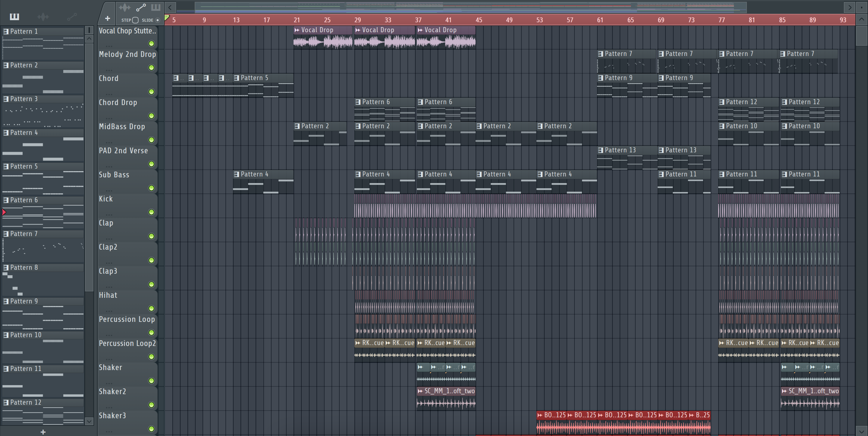Viewport: 868px width, 436px height.
Task: Click the picker panel vertical scrollbar thumb
Action: (89, 167)
